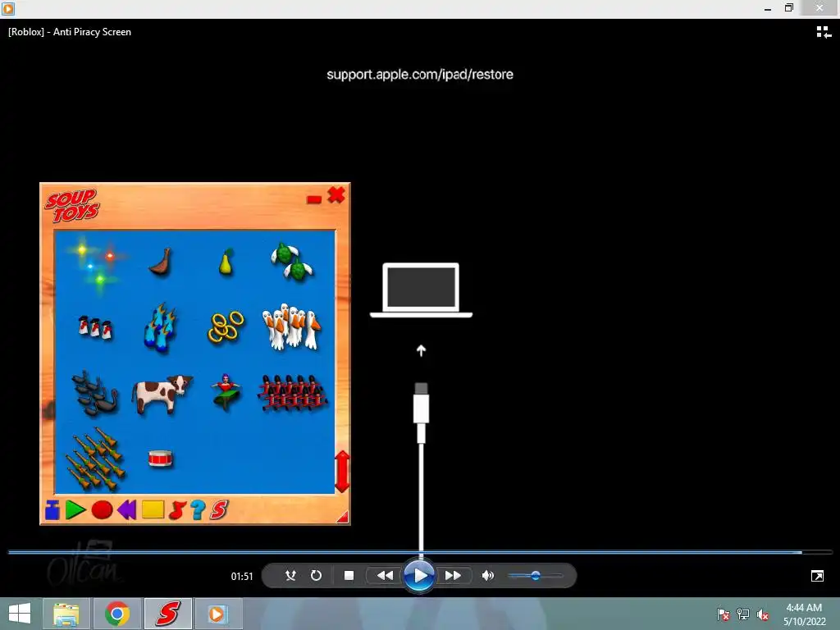Choose the yellow pear toy
Screen dimensions: 840x630
point(226,262)
